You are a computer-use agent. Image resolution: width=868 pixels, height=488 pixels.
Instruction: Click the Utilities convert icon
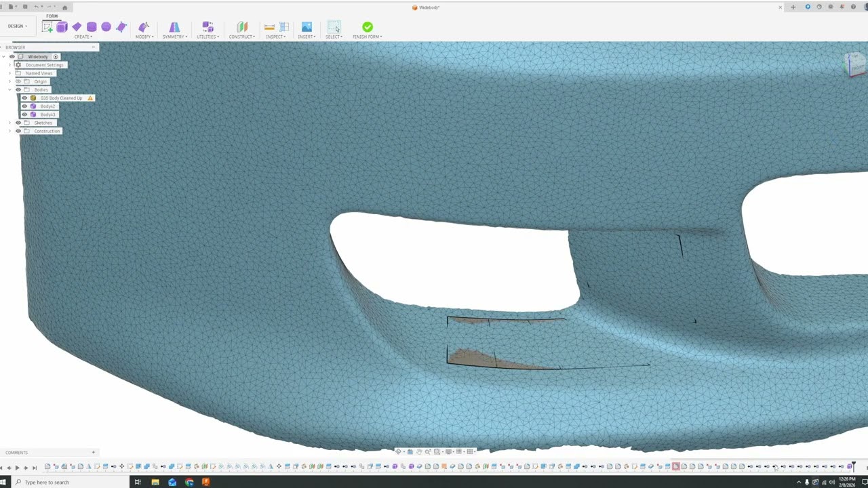(x=208, y=26)
